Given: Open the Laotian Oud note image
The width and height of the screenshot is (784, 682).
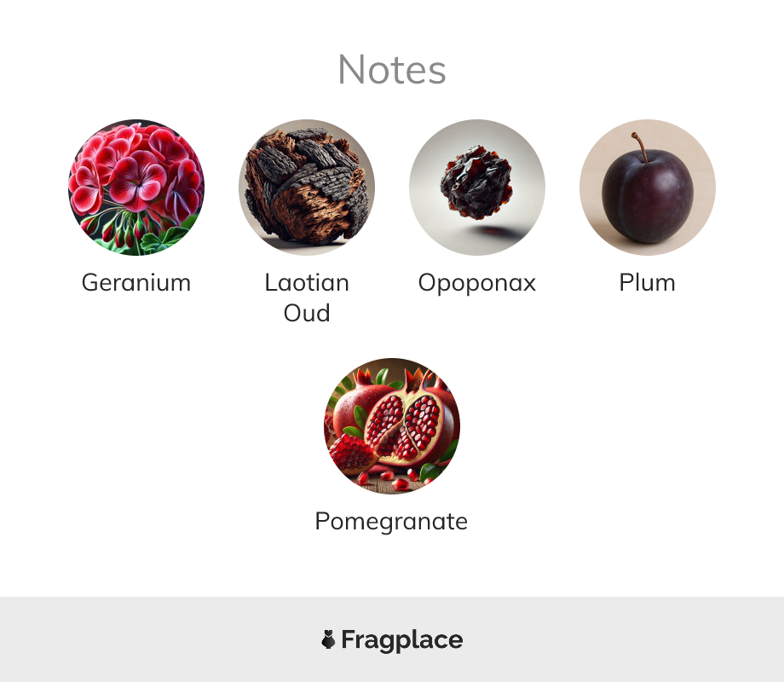Looking at the screenshot, I should click(307, 188).
